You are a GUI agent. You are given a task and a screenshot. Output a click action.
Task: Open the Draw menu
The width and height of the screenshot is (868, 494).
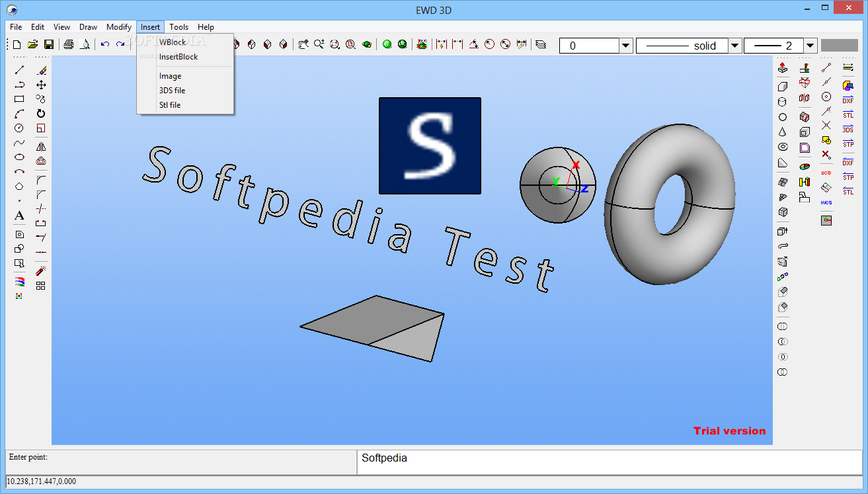[x=88, y=27]
